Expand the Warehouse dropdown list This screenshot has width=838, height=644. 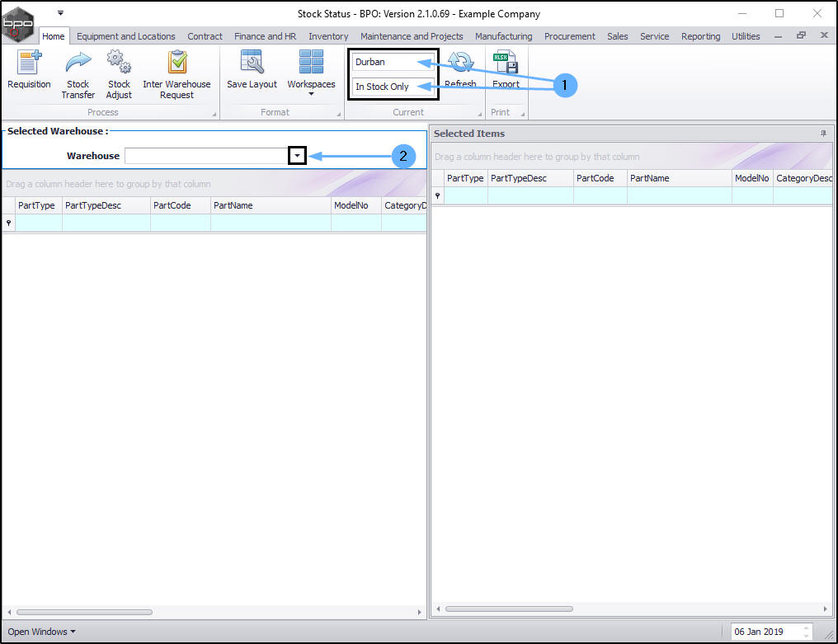tap(297, 156)
